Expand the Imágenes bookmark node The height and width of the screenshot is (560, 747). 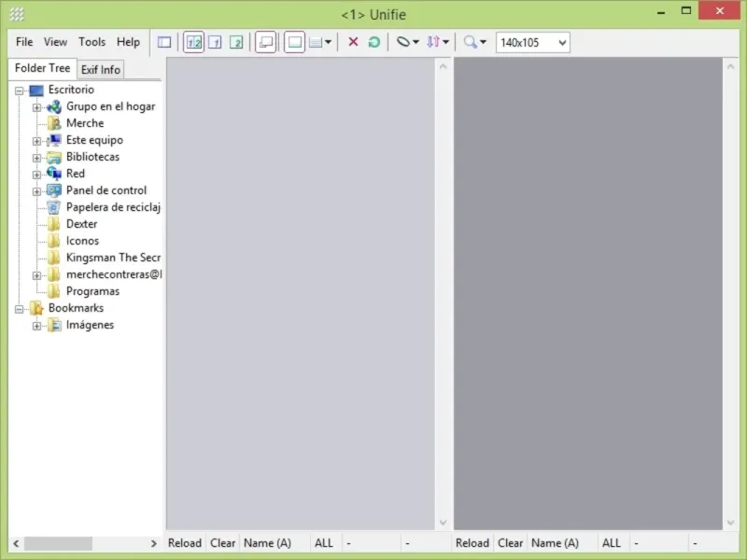(x=36, y=326)
